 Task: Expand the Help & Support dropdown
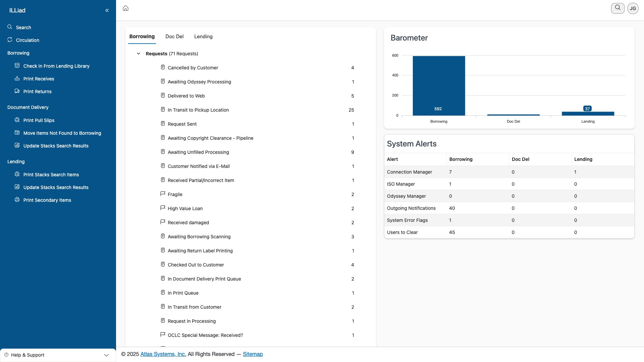(x=106, y=355)
